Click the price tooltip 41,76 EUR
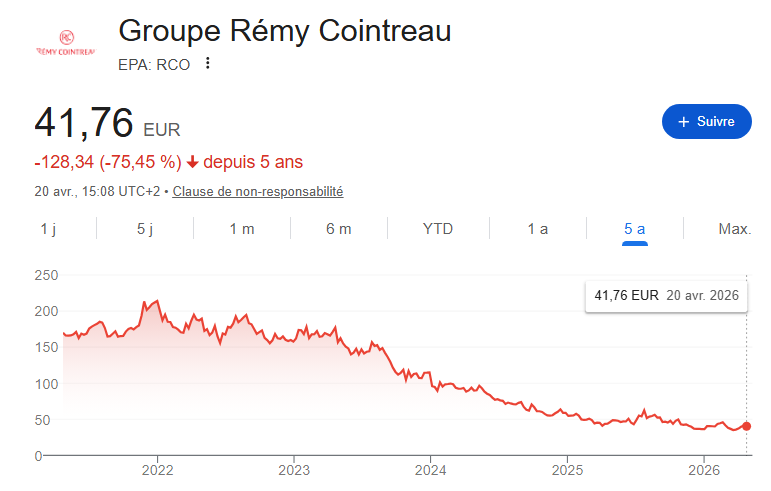This screenshot has width=771, height=491. pyautogui.click(x=626, y=295)
